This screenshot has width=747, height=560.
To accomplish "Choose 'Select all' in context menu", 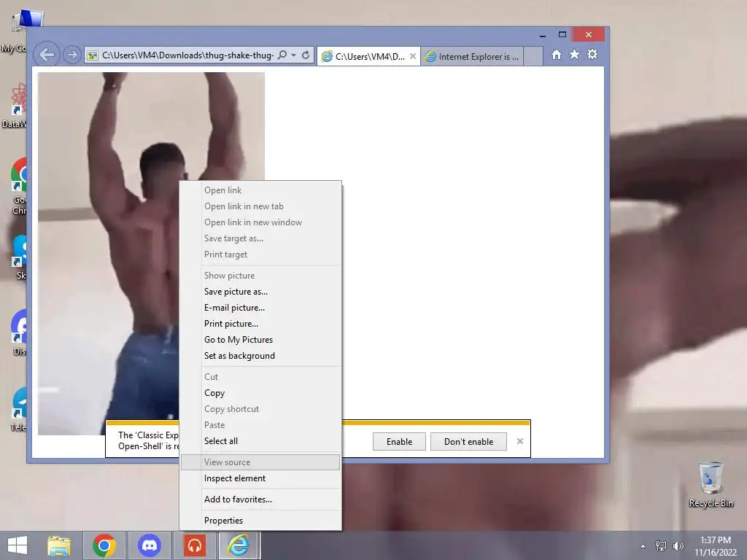I will coord(260,441).
